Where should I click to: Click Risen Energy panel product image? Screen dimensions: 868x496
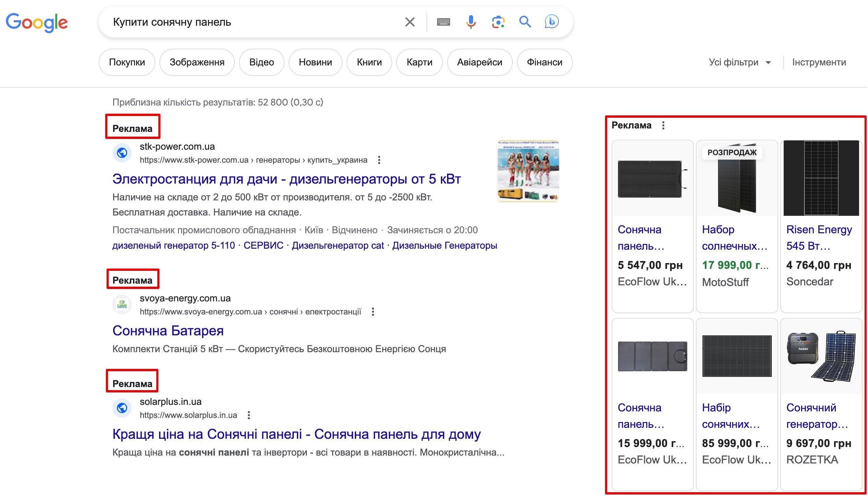(821, 178)
